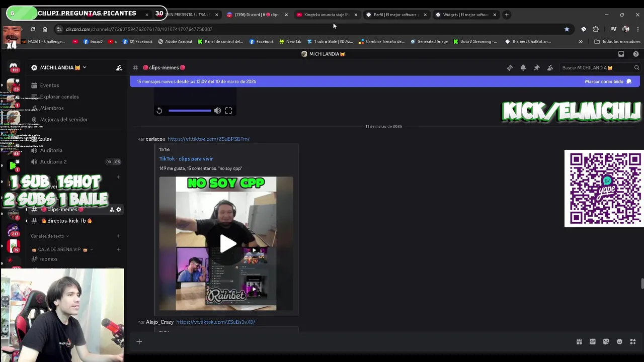Toggle the member list icon
The width and height of the screenshot is (644, 362).
point(550,68)
